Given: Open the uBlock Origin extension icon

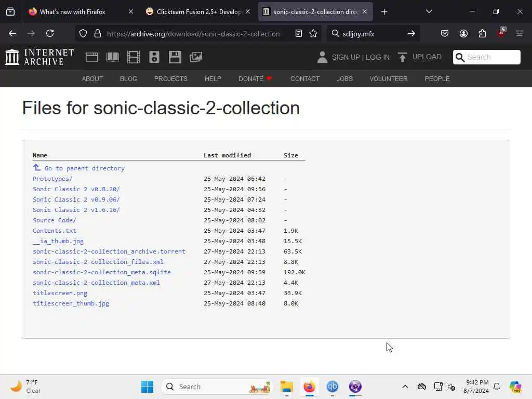Looking at the screenshot, I should (x=501, y=33).
